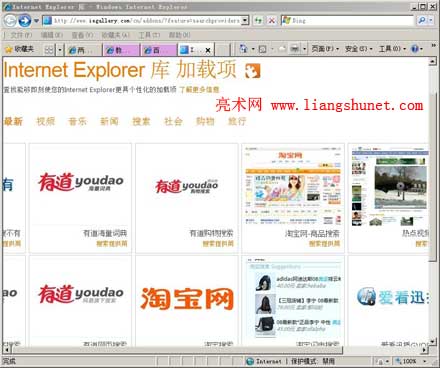This screenshot has height=368, width=440.
Task: Click the horizontal scrollbar right arrow
Action: click(x=424, y=350)
